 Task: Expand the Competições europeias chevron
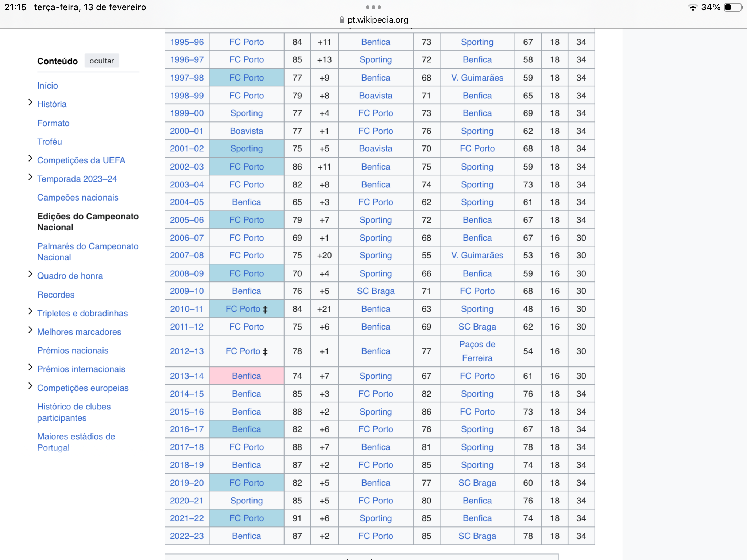[x=30, y=386]
